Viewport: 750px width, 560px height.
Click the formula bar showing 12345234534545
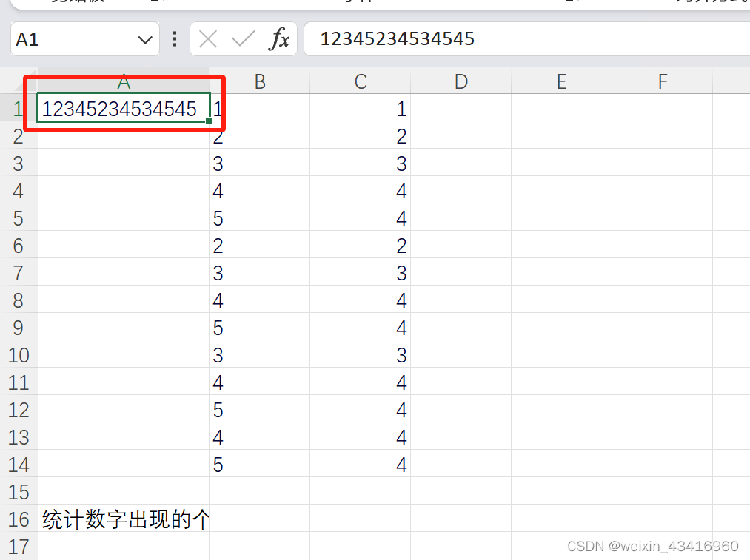(x=526, y=39)
